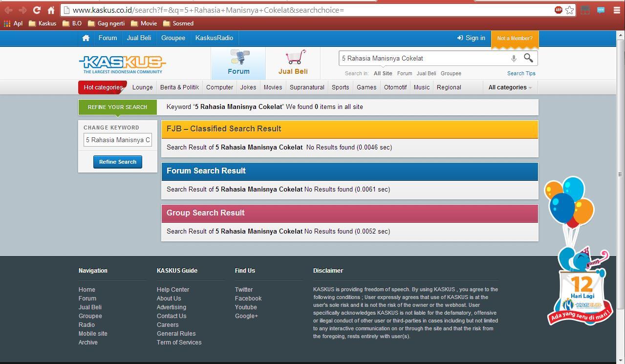Open the Jual Beli tab with cart icon

[293, 63]
